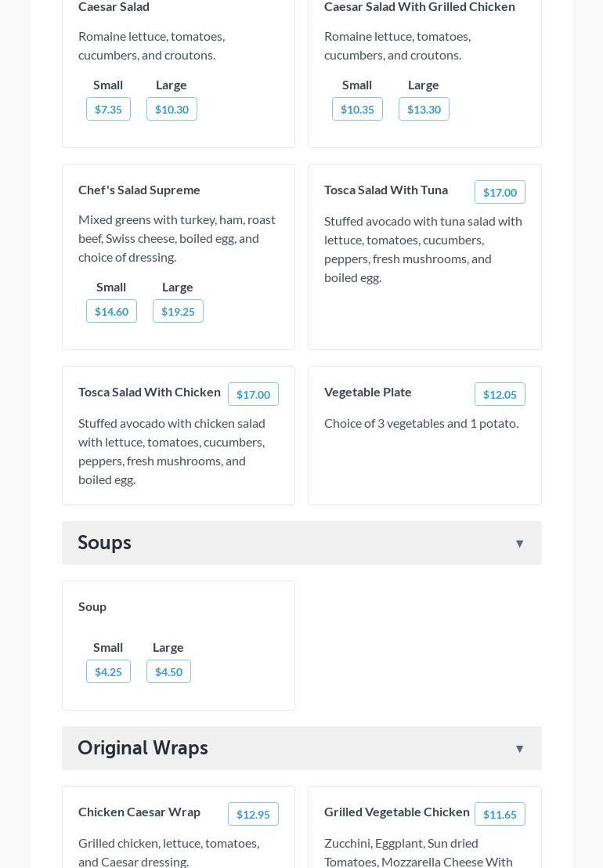Select small Soup $4.25 price
This screenshot has width=603, height=868.
pos(108,671)
